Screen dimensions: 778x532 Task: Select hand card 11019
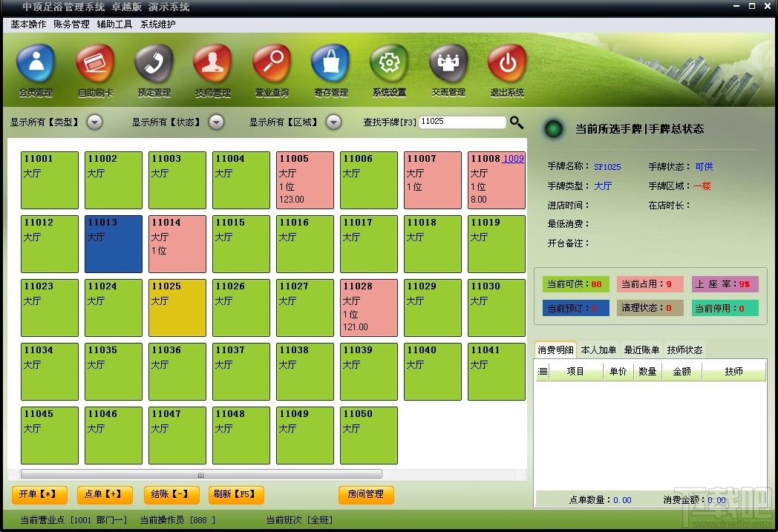point(496,244)
